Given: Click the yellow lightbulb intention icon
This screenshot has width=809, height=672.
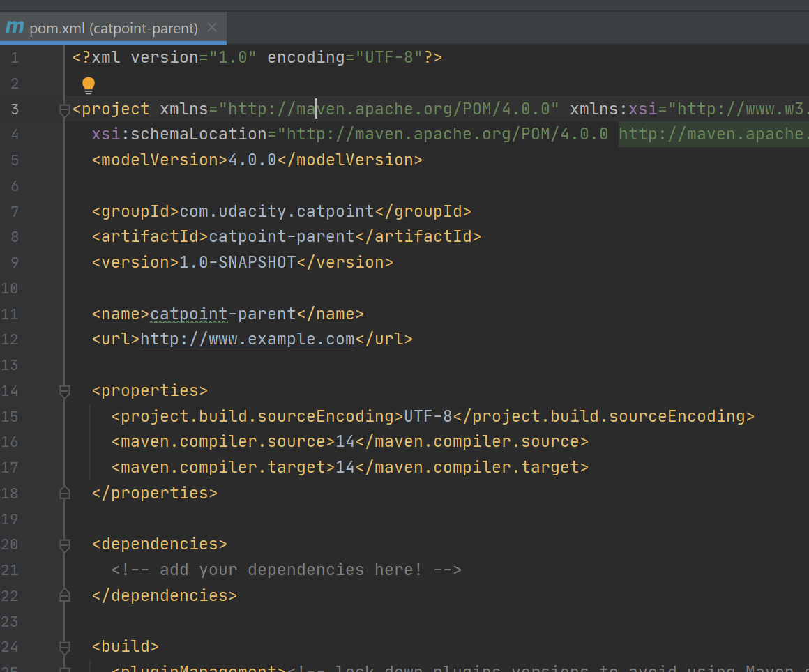Looking at the screenshot, I should pos(89,85).
